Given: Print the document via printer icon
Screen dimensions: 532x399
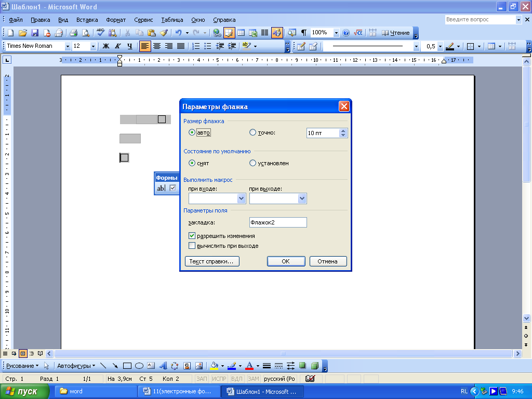Looking at the screenshot, I should tap(73, 33).
